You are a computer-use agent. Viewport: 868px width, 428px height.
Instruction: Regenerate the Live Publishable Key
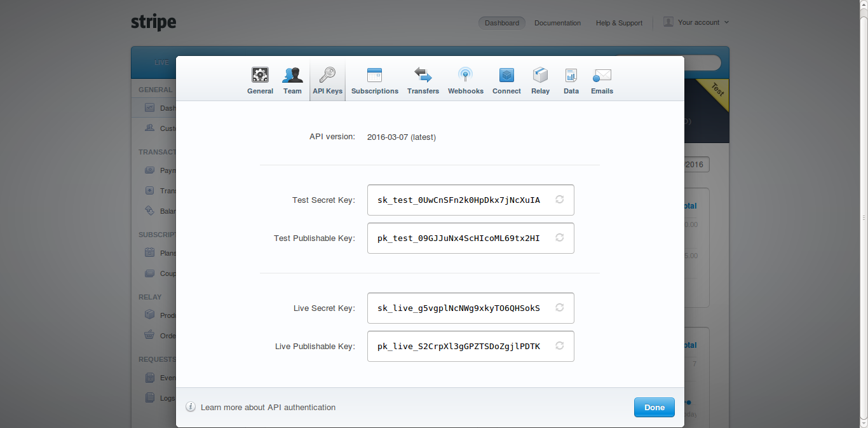click(560, 346)
